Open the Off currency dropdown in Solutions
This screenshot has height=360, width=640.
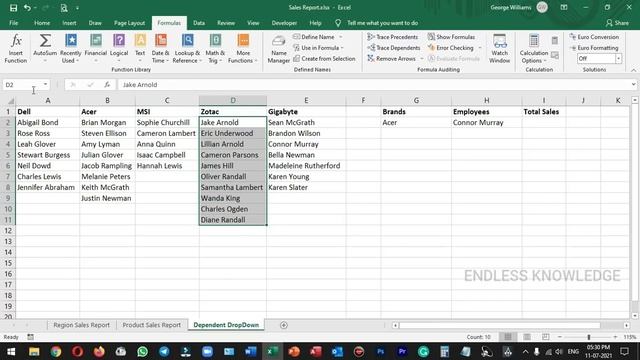pyautogui.click(x=619, y=58)
